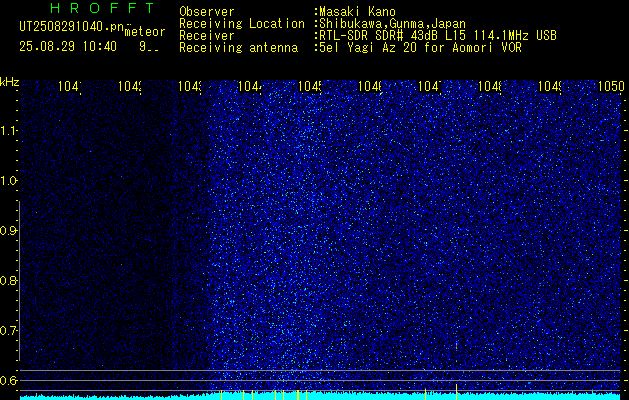The height and width of the screenshot is (400, 629).
Task: Click the 'Receiving Location' label
Action: click(x=242, y=24)
